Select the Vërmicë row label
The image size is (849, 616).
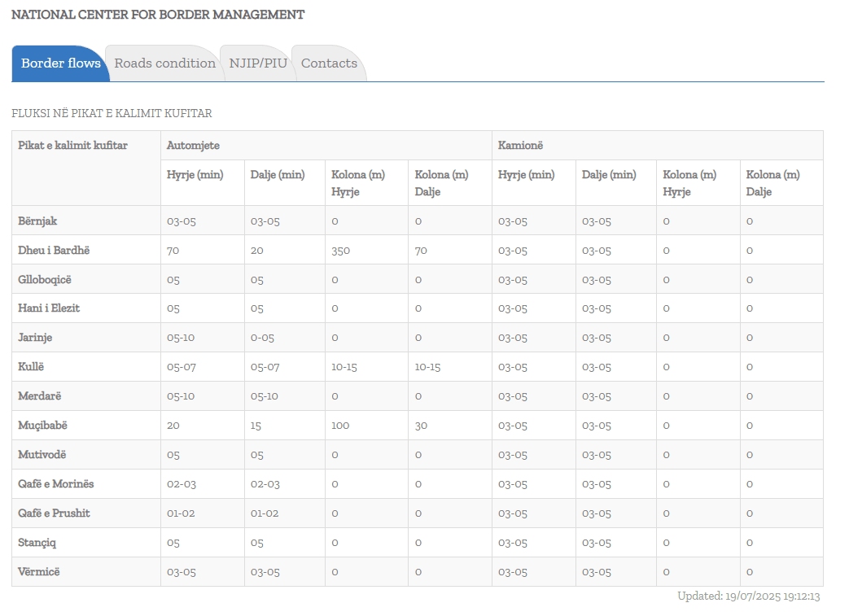pos(39,573)
